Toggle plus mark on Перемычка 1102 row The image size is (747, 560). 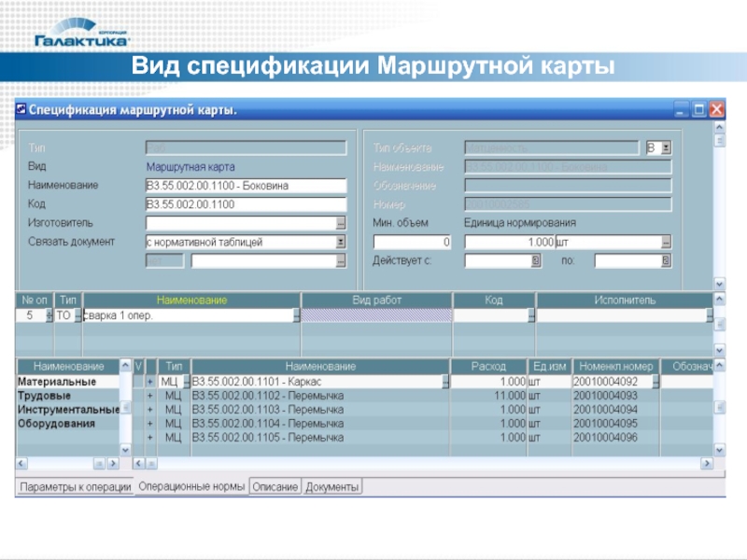[149, 396]
